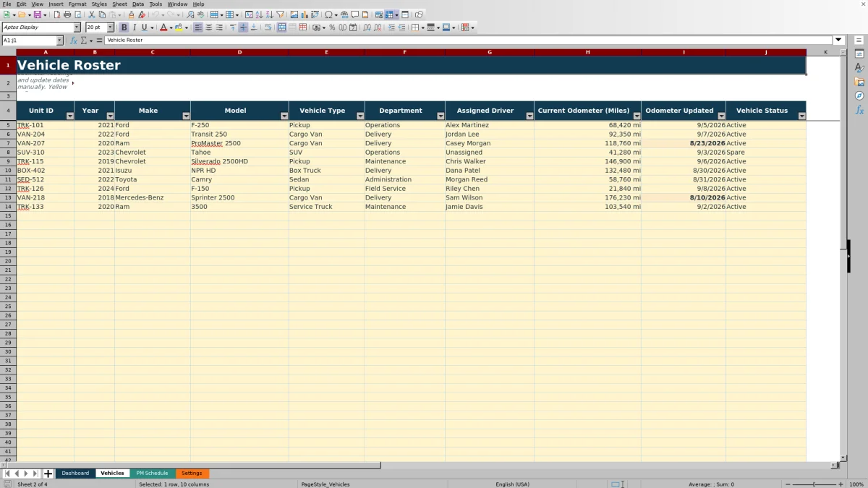The width and height of the screenshot is (868, 488).
Task: Click the Center Horizontally icon
Action: pos(209,27)
